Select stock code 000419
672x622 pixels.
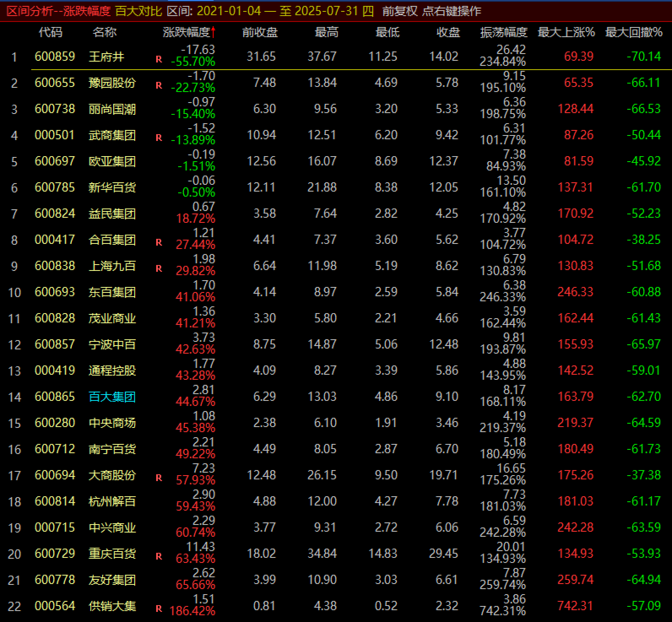click(55, 370)
